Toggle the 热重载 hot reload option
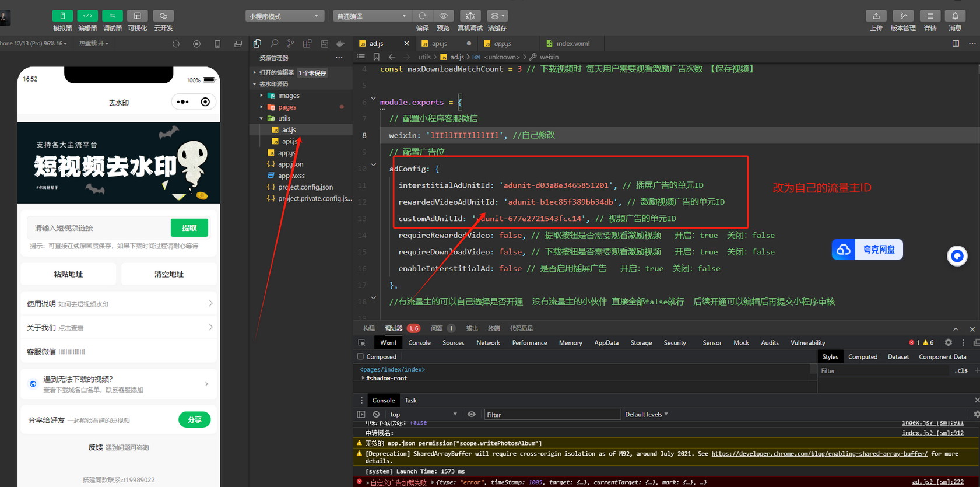Image resolution: width=980 pixels, height=487 pixels. tap(94, 44)
